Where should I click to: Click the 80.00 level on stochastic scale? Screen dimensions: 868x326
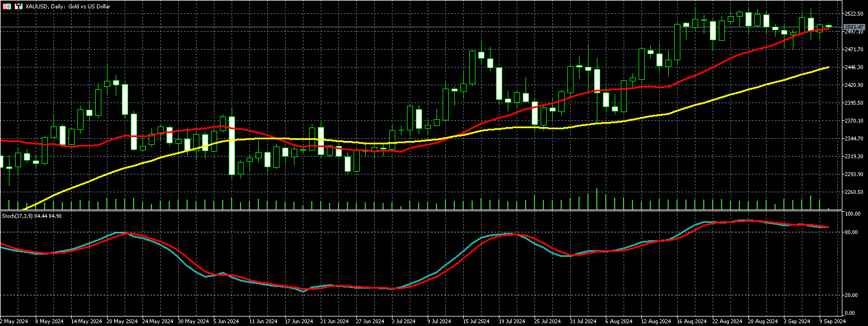point(851,232)
